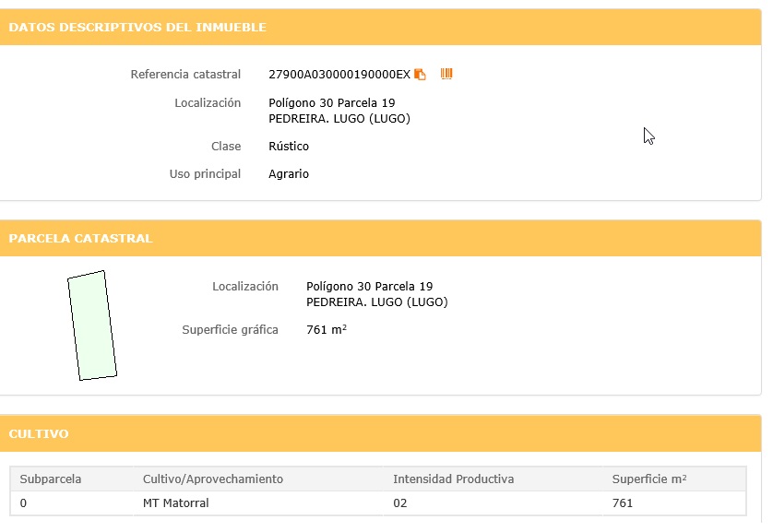The image size is (773, 532).
Task: Click the 'Intensidad Productiva' column header
Action: pos(453,479)
